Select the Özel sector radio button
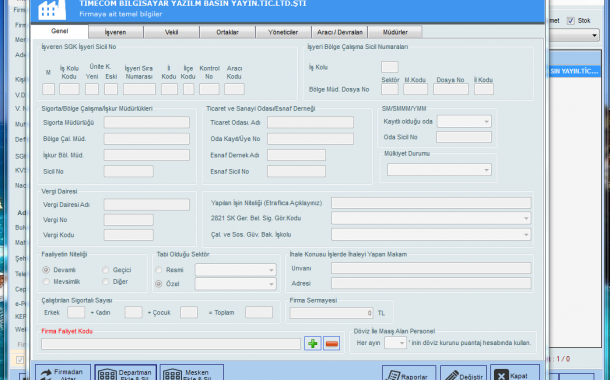 pos(159,284)
